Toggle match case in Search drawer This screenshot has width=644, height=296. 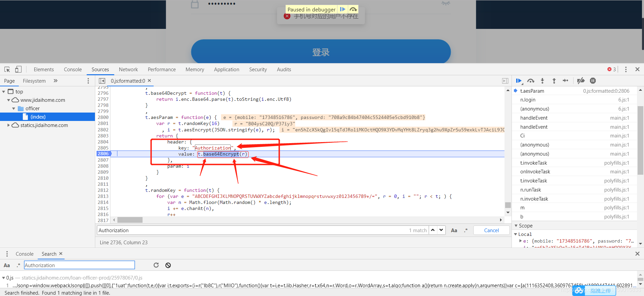(x=7, y=265)
